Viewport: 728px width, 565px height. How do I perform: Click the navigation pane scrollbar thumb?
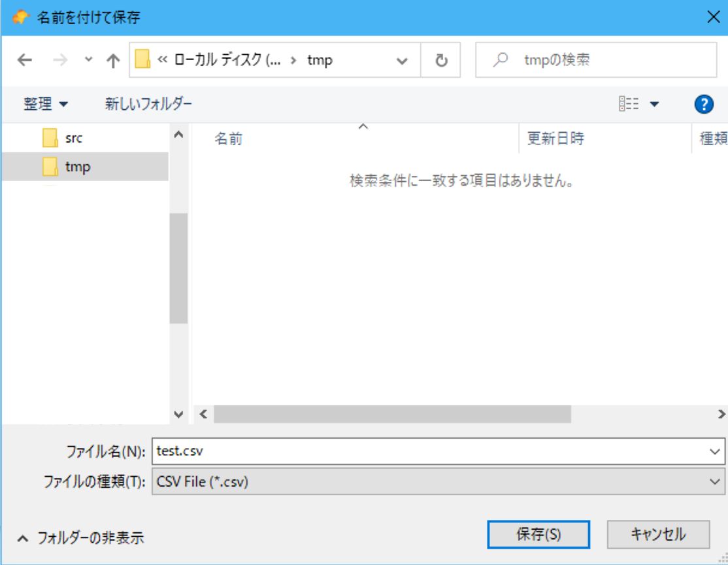pyautogui.click(x=178, y=268)
